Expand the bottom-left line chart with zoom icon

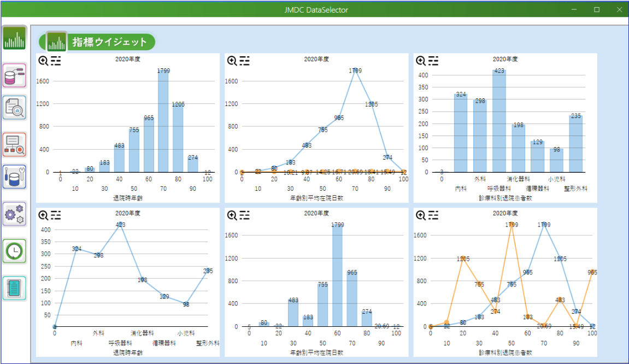(x=43, y=215)
